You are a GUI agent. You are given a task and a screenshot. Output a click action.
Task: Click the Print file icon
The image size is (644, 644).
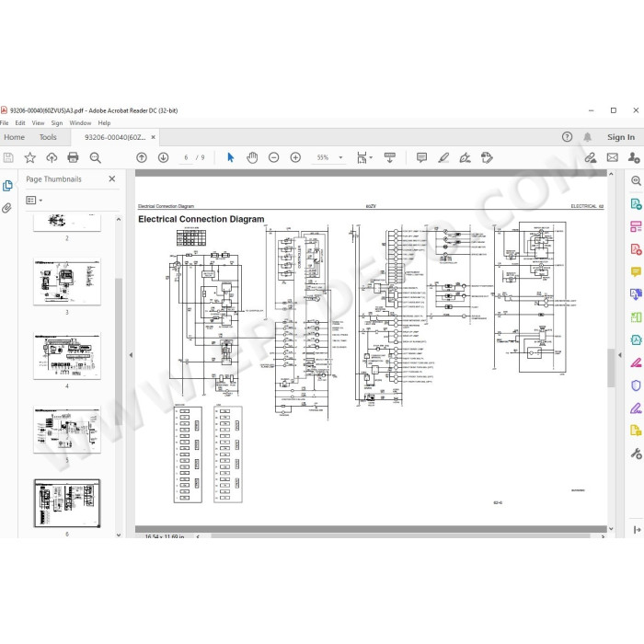click(x=73, y=157)
